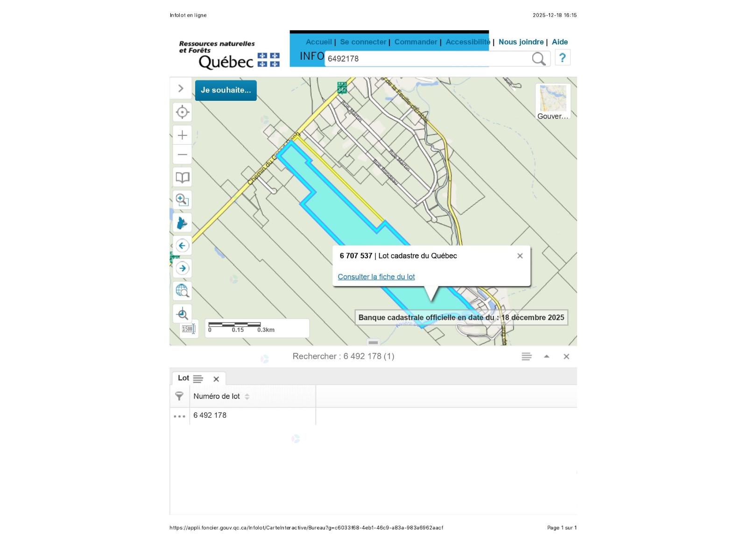Viewport: 747px width, 560px height.
Task: Zoom in with the plus button
Action: [x=182, y=135]
